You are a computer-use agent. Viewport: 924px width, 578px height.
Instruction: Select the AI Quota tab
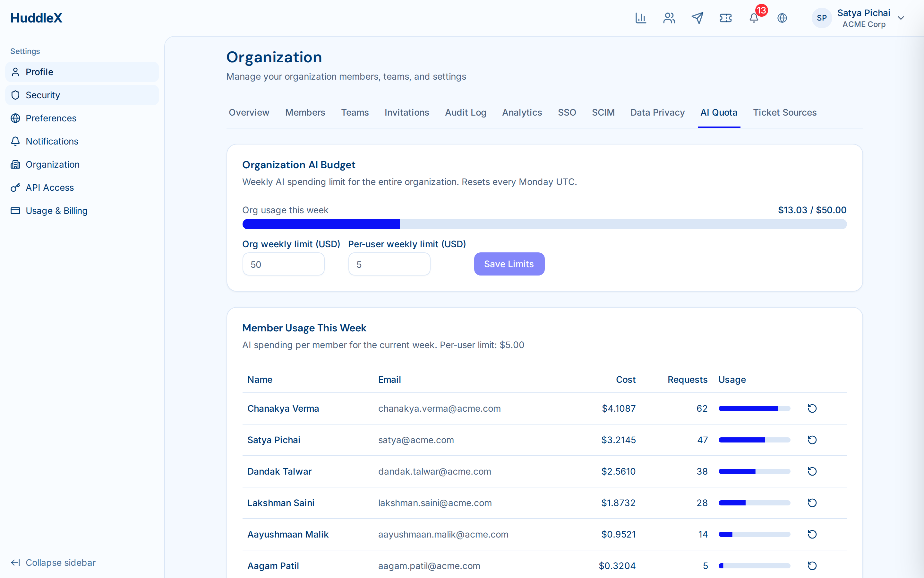click(719, 112)
